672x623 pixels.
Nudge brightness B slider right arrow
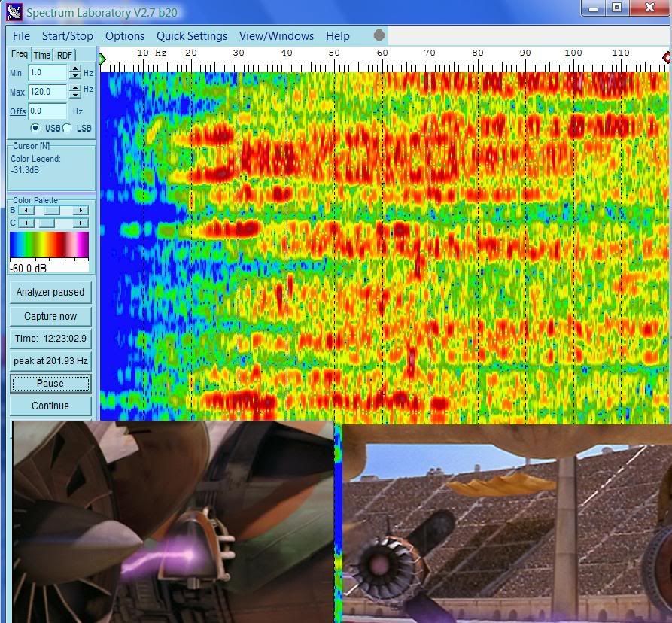81,211
